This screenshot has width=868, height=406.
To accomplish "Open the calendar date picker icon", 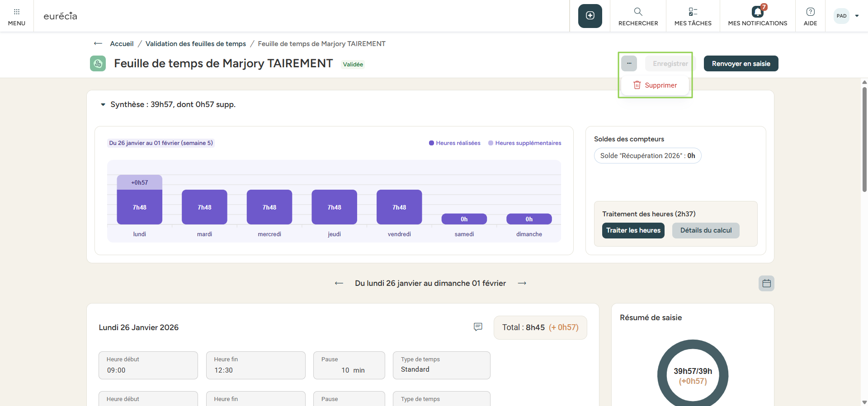I will tap(766, 284).
